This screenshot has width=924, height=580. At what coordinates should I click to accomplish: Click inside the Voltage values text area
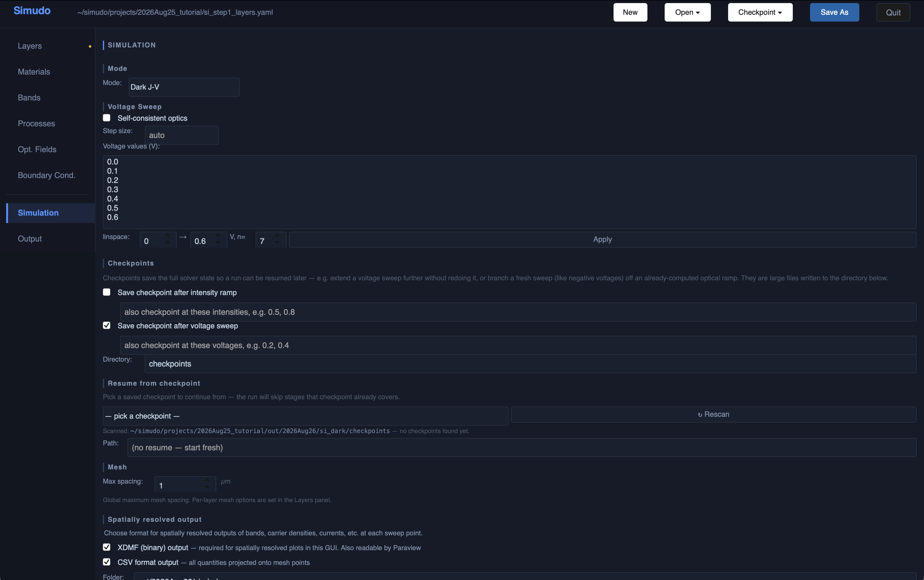(509, 192)
